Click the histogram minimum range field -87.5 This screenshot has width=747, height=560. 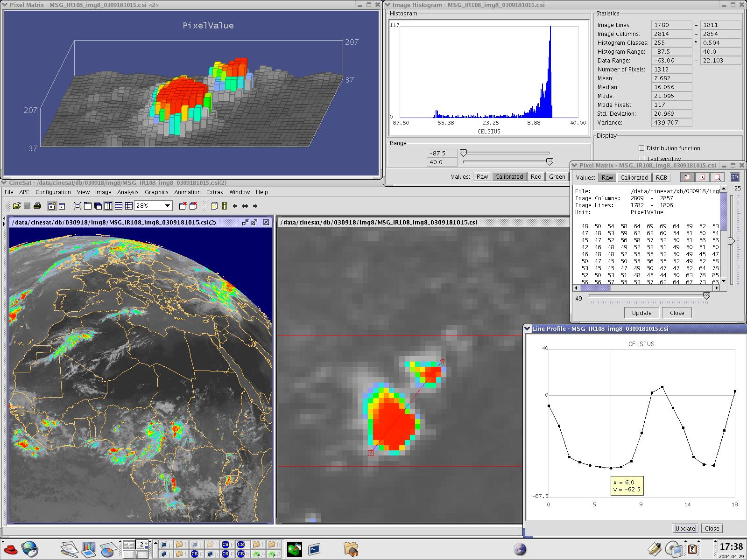(442, 153)
